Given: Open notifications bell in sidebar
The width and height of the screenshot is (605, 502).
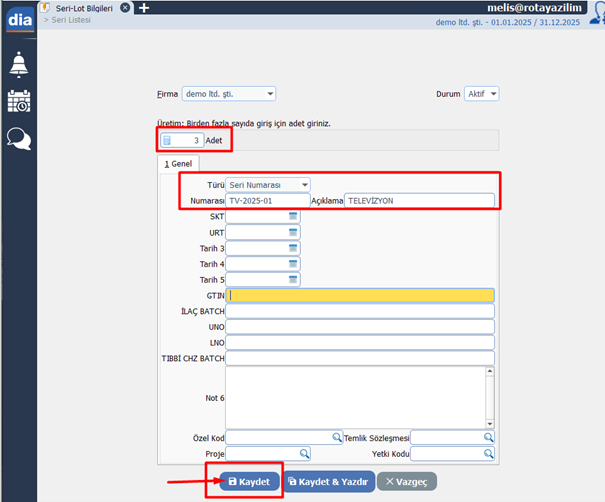Looking at the screenshot, I should (18, 63).
